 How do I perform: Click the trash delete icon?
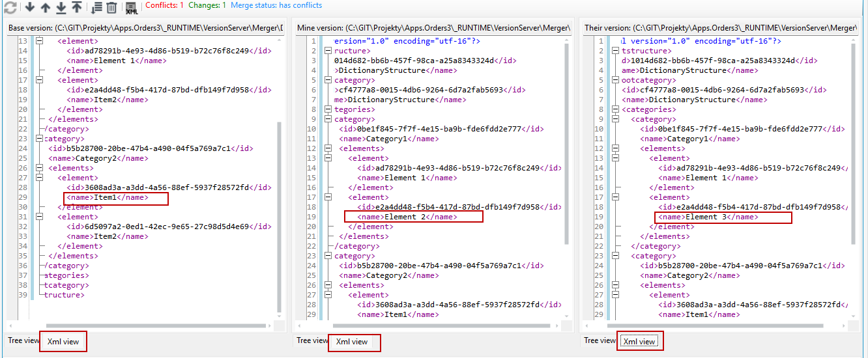111,8
